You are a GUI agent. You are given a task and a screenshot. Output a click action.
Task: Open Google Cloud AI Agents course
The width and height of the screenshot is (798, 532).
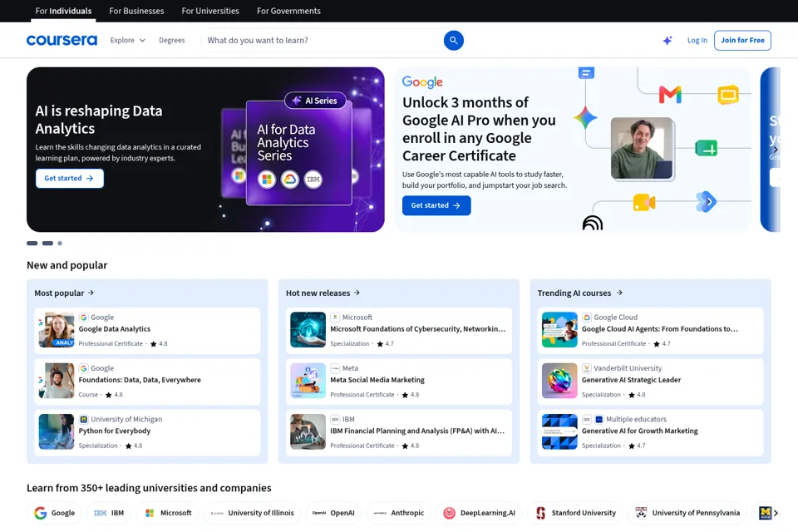click(650, 330)
